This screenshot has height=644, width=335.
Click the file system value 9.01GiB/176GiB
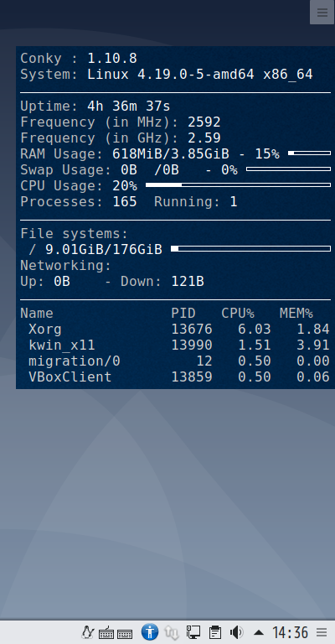tap(104, 249)
